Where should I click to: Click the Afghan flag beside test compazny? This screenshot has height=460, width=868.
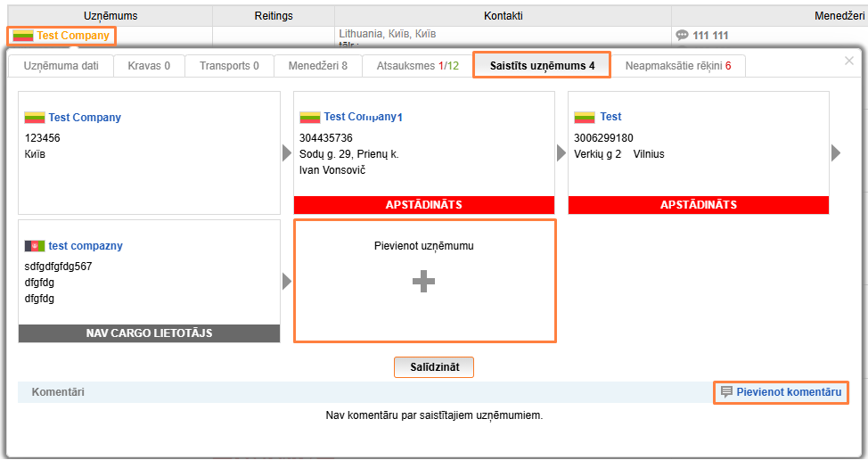(35, 246)
